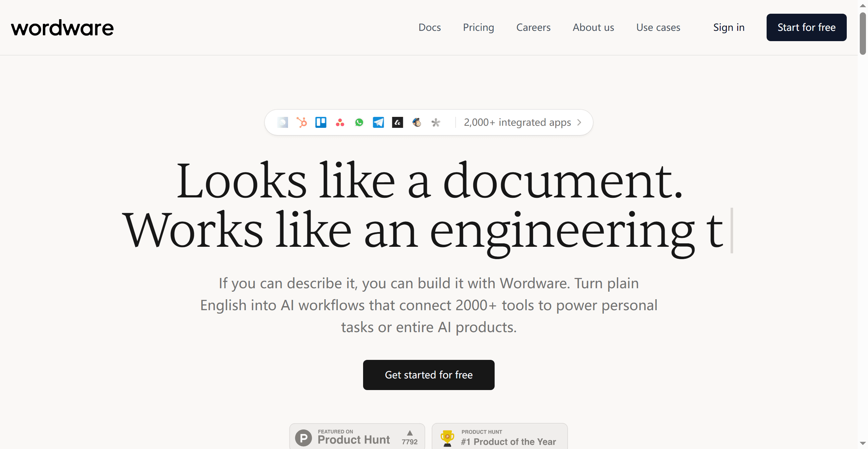Screen dimensions: 868x449
Task: Click the Trello integration icon
Action: (x=321, y=122)
